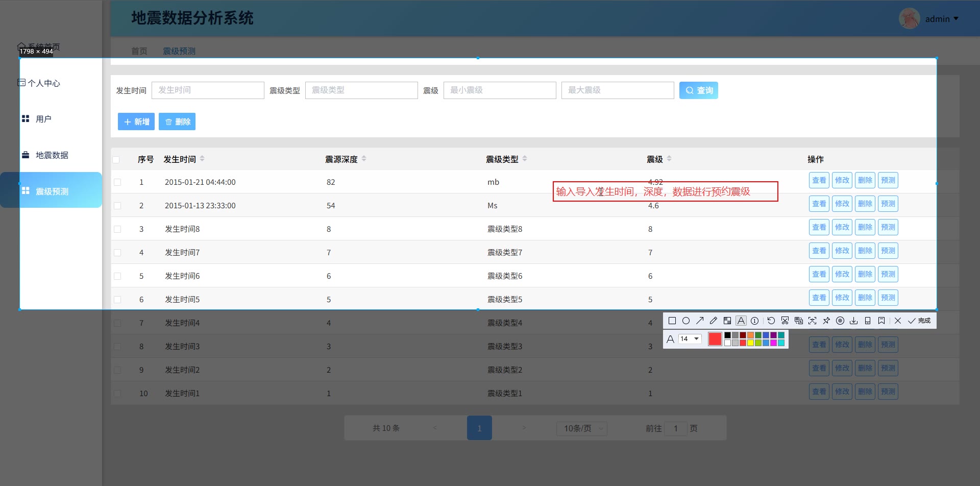Save screenshot with download icon
980x486 pixels.
(x=854, y=321)
